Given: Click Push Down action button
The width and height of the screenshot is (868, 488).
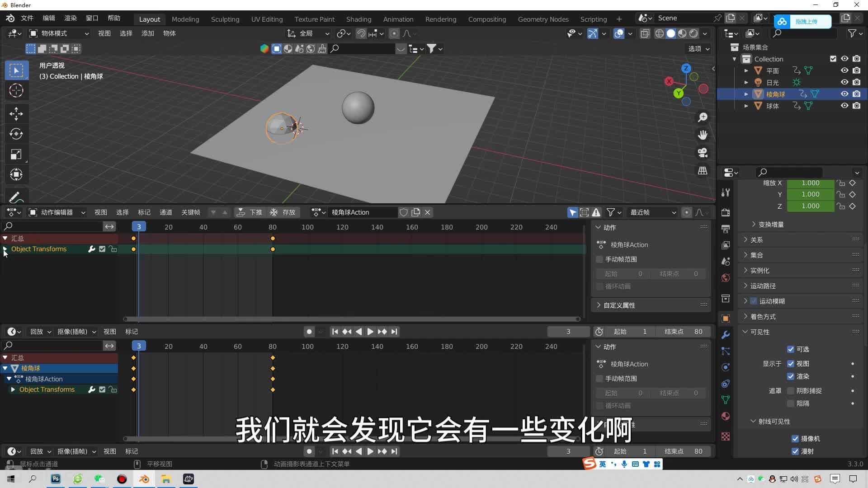Looking at the screenshot, I should point(250,212).
